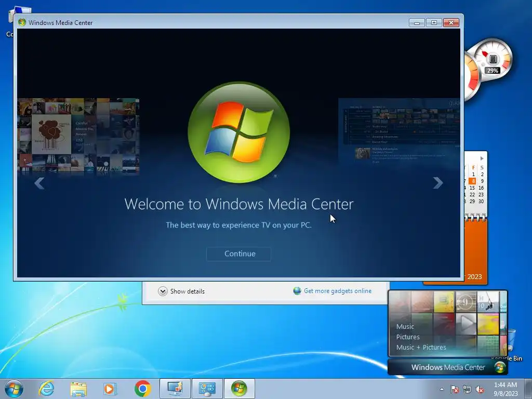Click the CPU meter gadget showing 29%
The image size is (532, 399).
click(494, 59)
